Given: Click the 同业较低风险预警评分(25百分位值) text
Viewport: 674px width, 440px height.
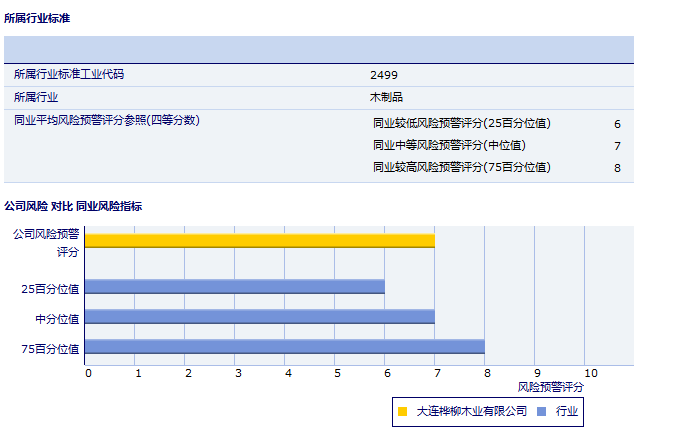Looking at the screenshot, I should point(461,124).
